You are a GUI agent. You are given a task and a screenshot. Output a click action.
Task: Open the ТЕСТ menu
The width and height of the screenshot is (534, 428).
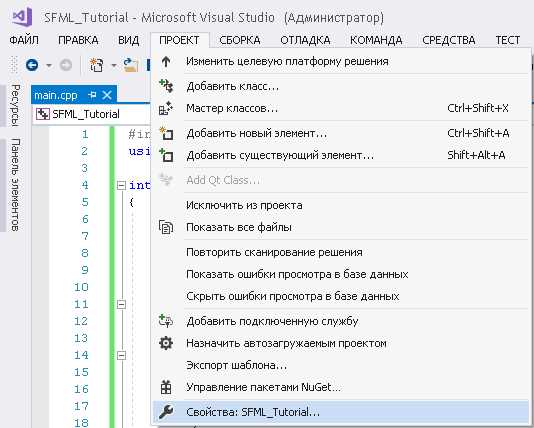[508, 40]
